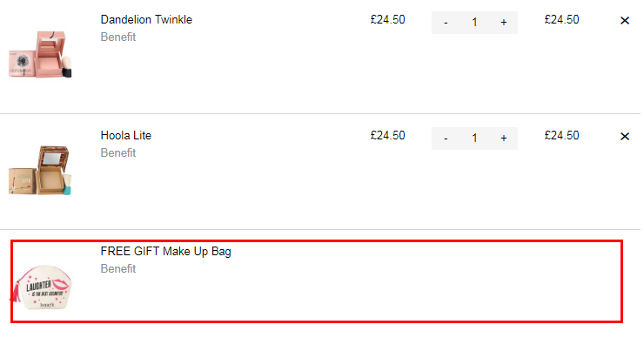This screenshot has width=644, height=338.
Task: Increase Hoola Lite quantity with plus
Action: point(504,139)
